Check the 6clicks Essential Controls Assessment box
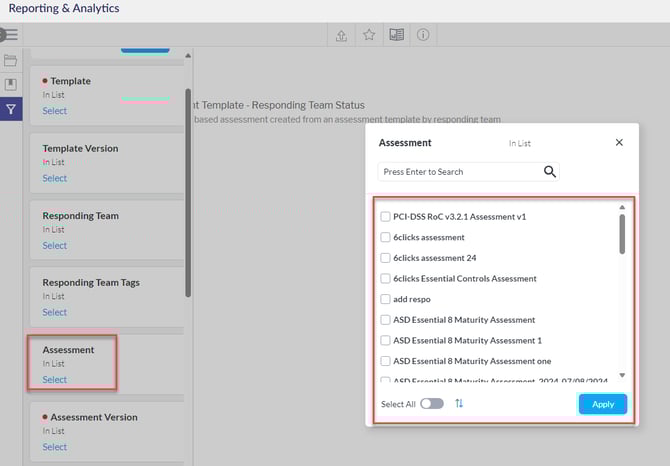 coord(386,279)
